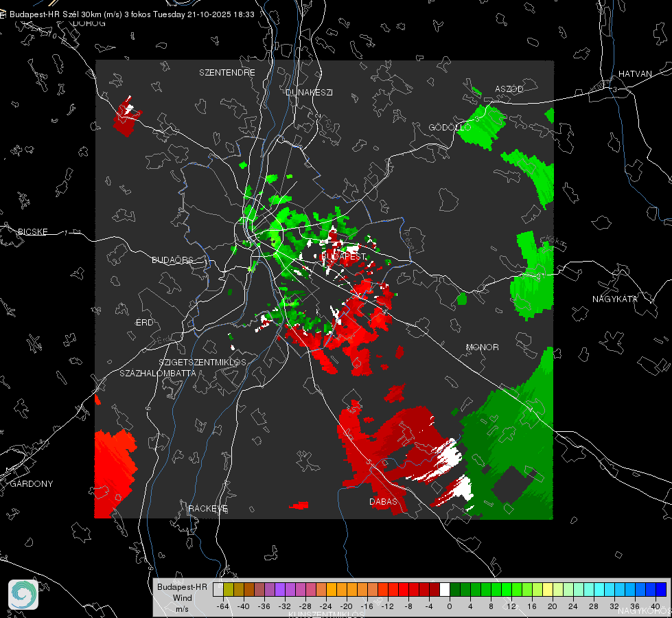The image size is (672, 618).
Task: Click the SZÁZHALOMBATTA city label
Action: coord(158,373)
